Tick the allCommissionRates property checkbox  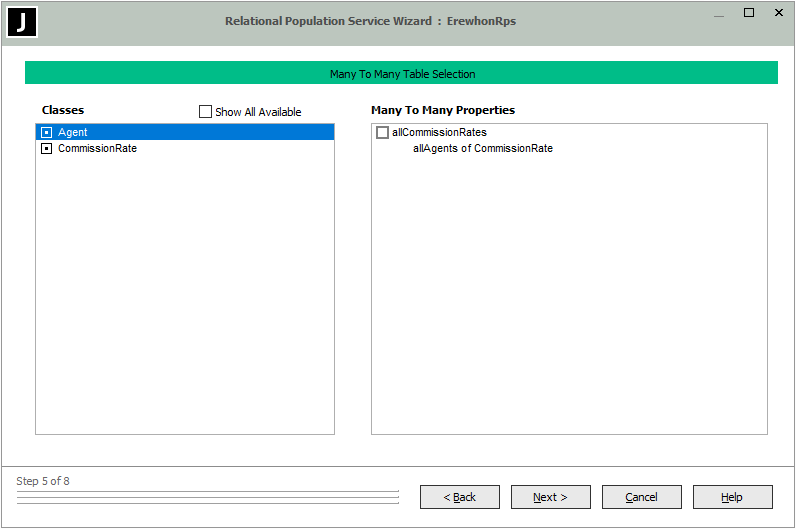click(x=382, y=133)
